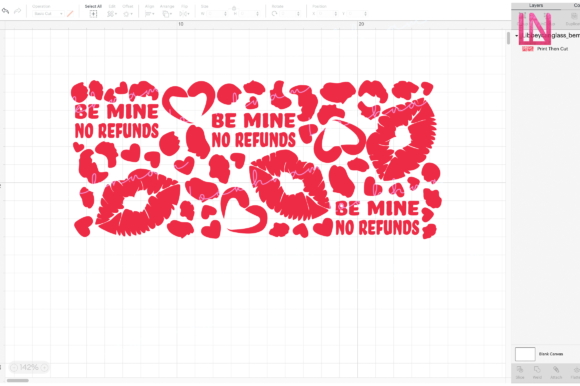Click the zoom out minus button
This screenshot has height=386, width=580.
[14, 368]
